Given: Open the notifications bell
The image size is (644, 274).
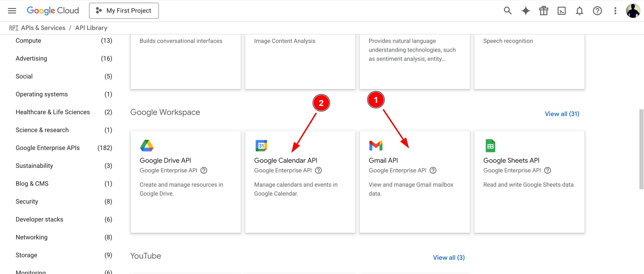Looking at the screenshot, I should tap(580, 11).
